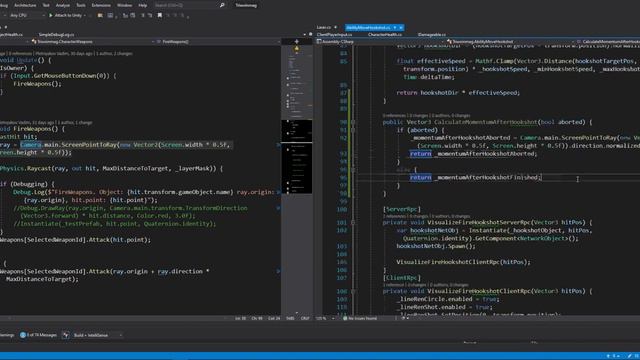Image resolution: width=640 pixels, height=360 pixels.
Task: Switch to the SimpleDebugLog.cs tab
Action: point(56,35)
